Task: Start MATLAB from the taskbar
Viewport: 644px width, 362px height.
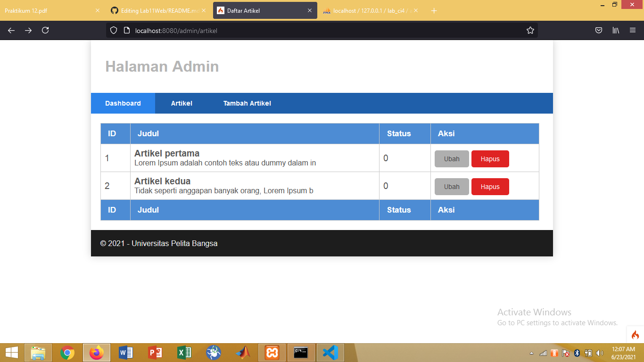Action: [x=243, y=352]
